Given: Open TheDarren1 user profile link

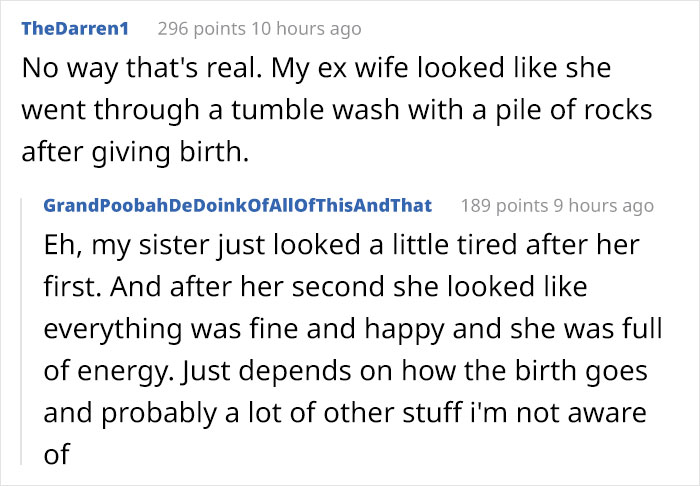Looking at the screenshot, I should (x=75, y=29).
